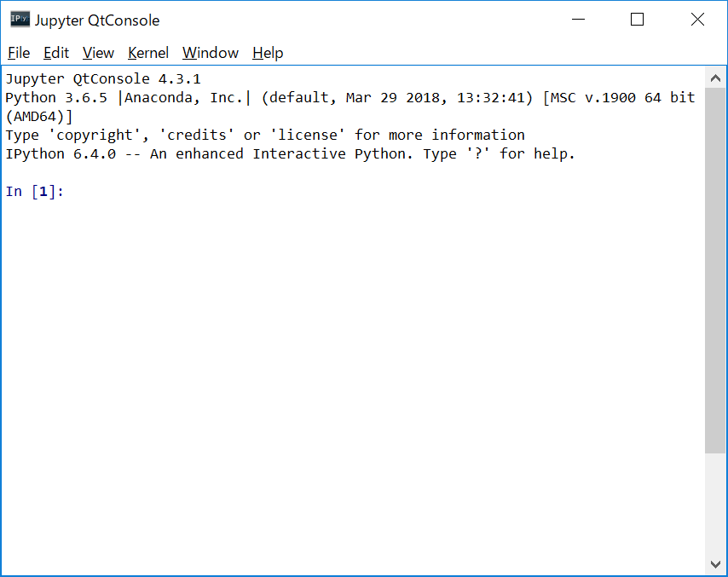Click the '(AMD64)]' text line
Screen dimensions: 728x577
39,117
